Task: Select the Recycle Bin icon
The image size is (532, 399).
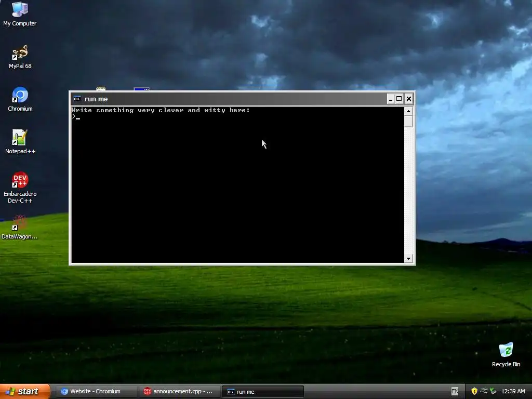Action: (506, 354)
